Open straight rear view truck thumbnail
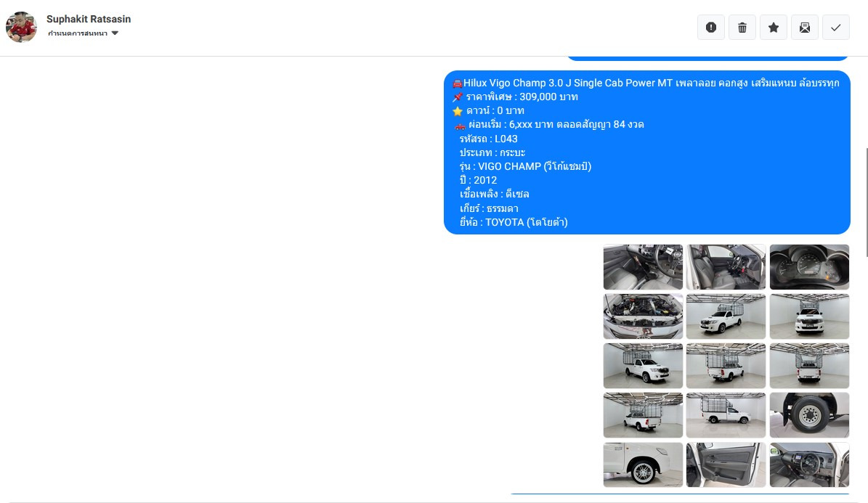Screen dimensions: 868x503 coord(808,365)
